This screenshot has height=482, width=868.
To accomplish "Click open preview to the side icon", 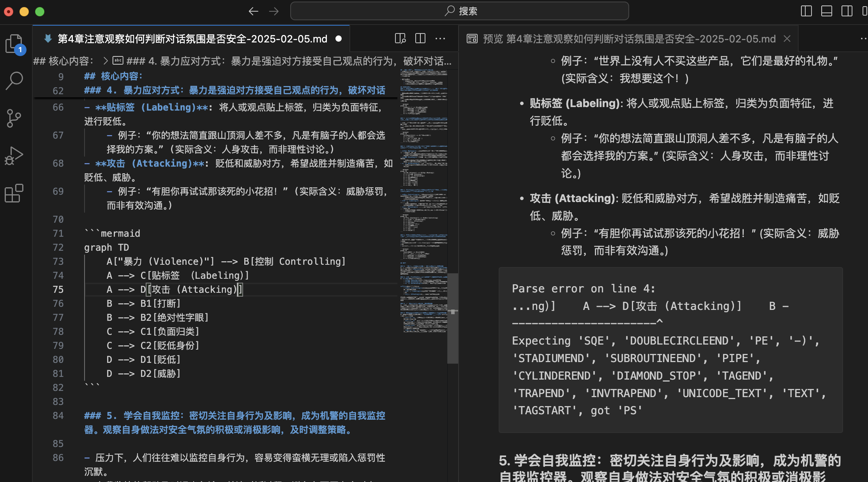I will coord(400,39).
